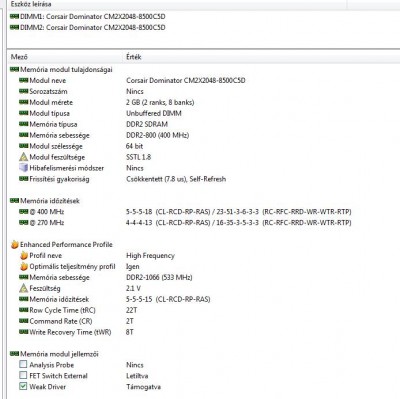The image size is (400, 399).
Task: Select the High Frequency profile value
Action: (150, 256)
